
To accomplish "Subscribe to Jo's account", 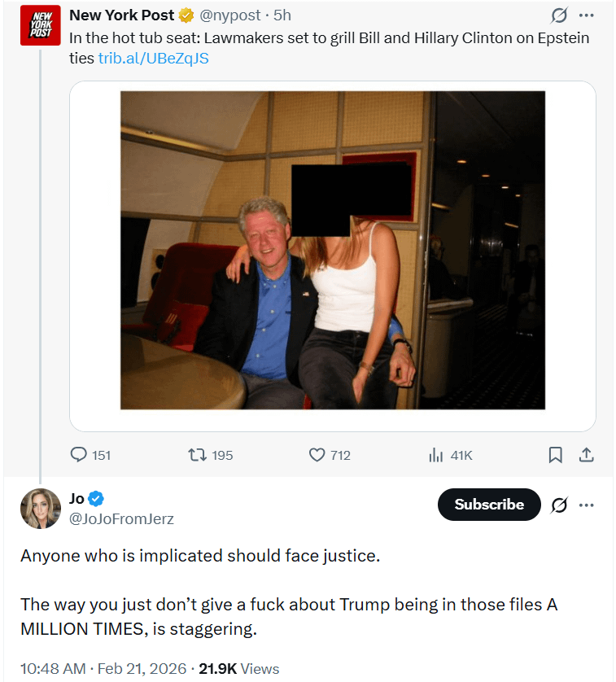I will 489,505.
